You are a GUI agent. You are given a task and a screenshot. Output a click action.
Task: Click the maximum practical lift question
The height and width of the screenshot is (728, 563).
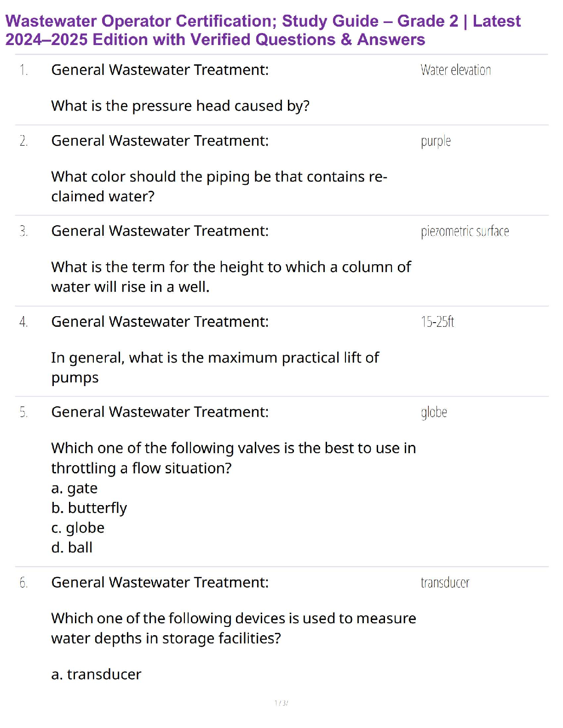pyautogui.click(x=215, y=367)
